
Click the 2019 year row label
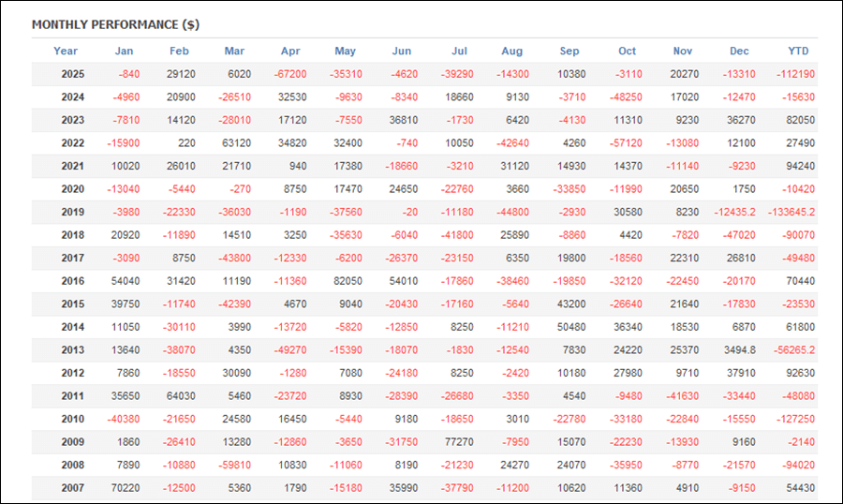[72, 212]
